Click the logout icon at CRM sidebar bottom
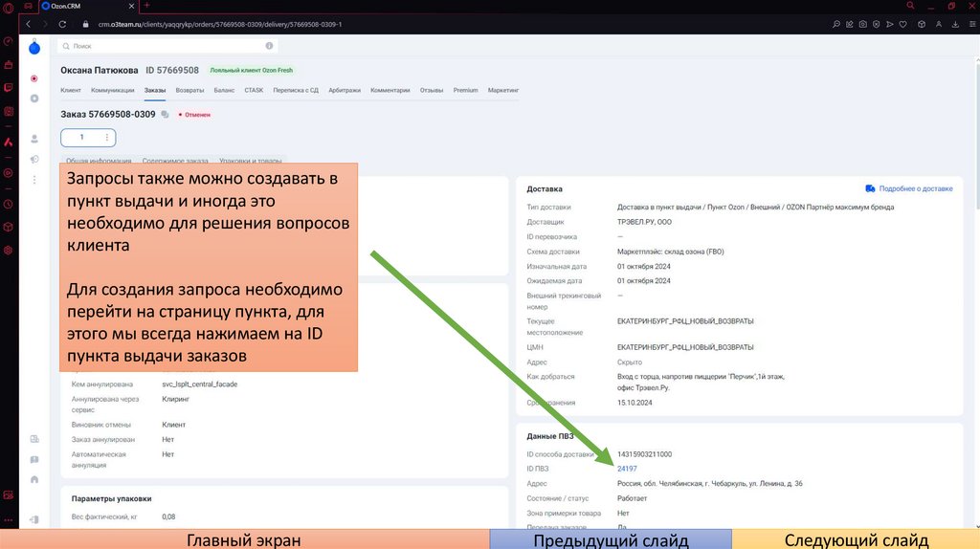The height and width of the screenshot is (549, 980). (x=34, y=519)
